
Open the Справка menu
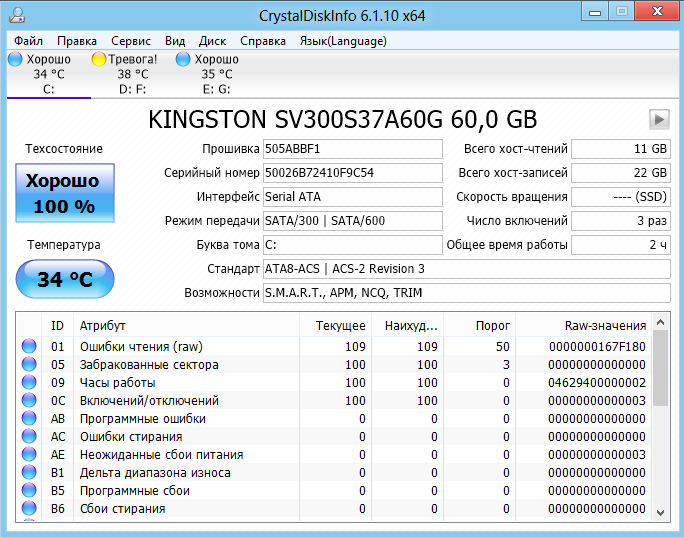pyautogui.click(x=263, y=41)
